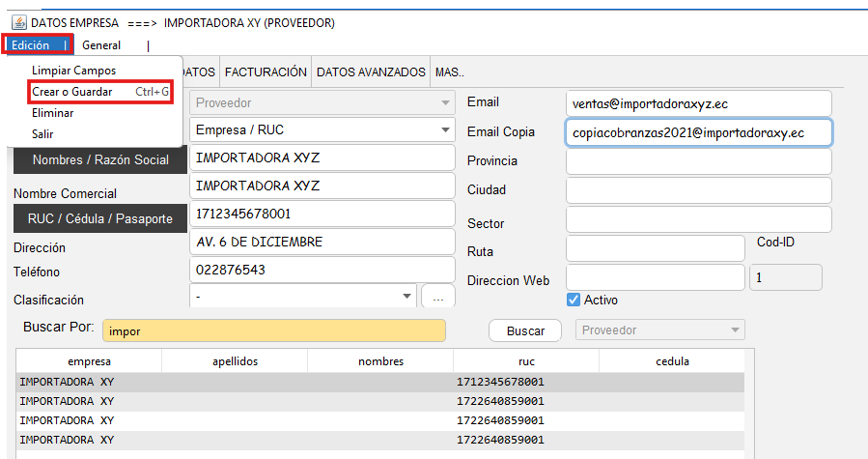Click the ellipsis button next to Clasificación

tap(437, 298)
